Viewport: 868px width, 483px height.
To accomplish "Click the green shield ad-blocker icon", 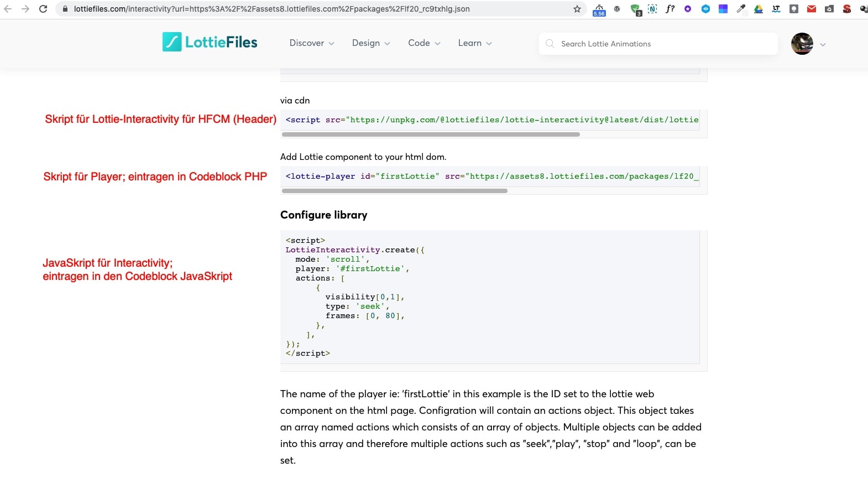I will (635, 9).
